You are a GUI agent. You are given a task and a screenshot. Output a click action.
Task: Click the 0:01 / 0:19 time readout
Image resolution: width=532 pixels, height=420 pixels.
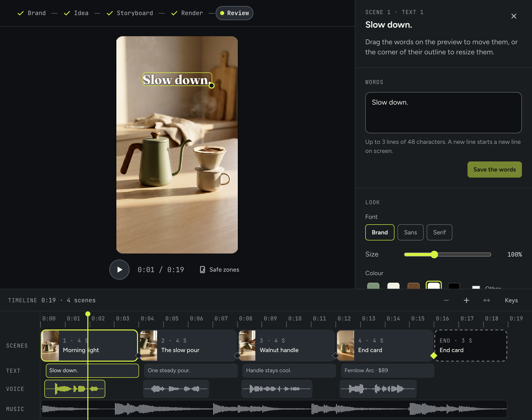click(x=161, y=270)
